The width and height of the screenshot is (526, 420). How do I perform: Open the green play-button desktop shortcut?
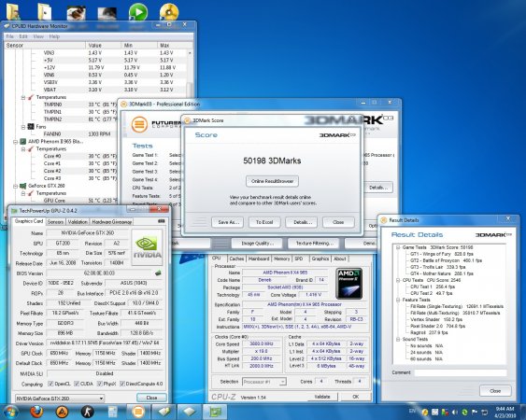tap(138, 12)
